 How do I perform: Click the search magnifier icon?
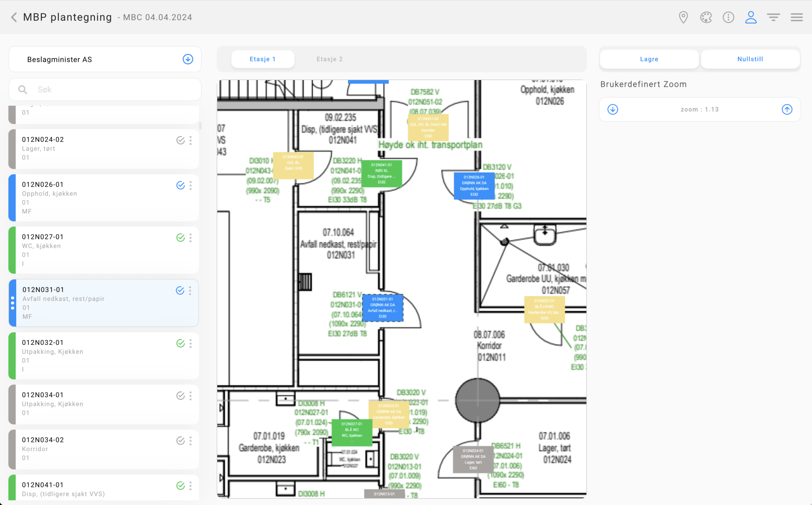pos(23,90)
